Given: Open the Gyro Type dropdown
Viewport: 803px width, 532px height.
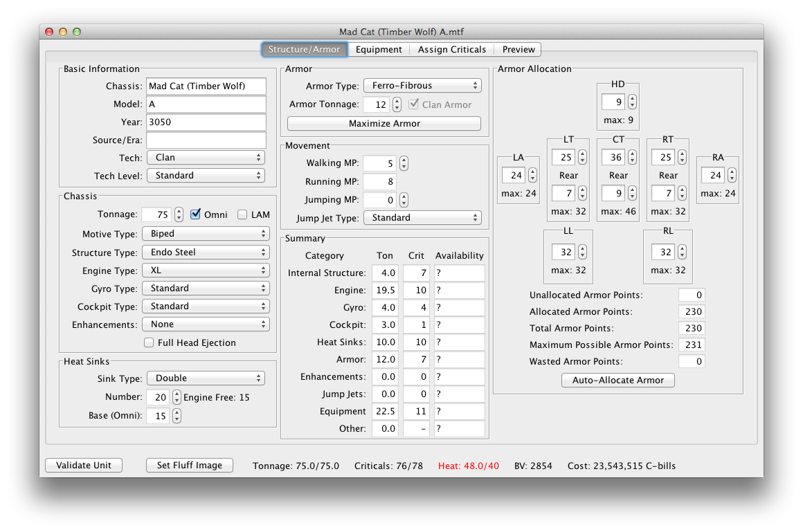Looking at the screenshot, I should click(206, 288).
